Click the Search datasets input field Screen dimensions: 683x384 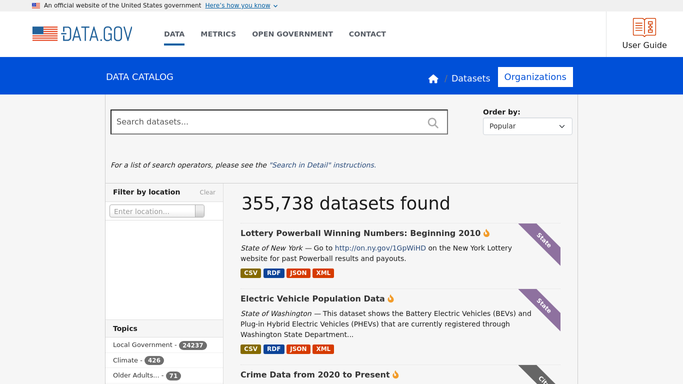[x=279, y=122]
